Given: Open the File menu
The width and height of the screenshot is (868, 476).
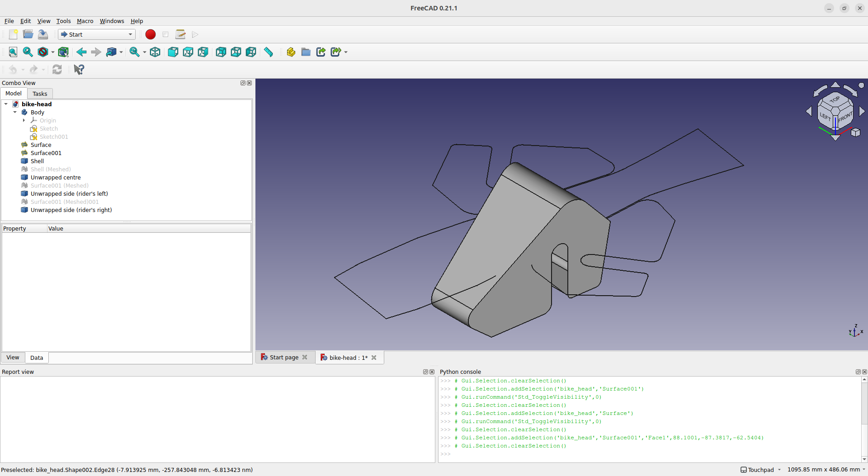Looking at the screenshot, I should tap(9, 21).
